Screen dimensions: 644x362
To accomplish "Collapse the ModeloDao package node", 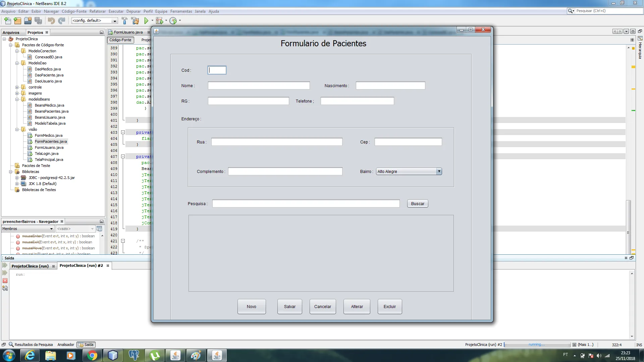I will 17,63.
